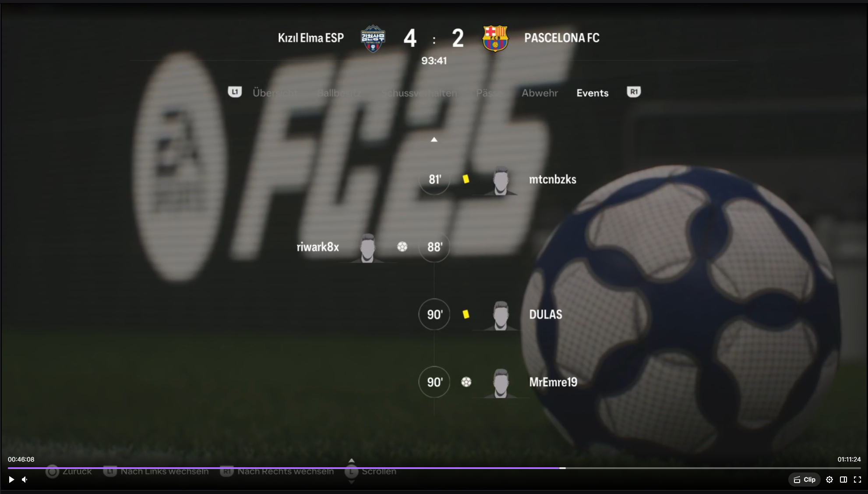This screenshot has width=868, height=494.
Task: Click the 88' event time marker
Action: [434, 247]
